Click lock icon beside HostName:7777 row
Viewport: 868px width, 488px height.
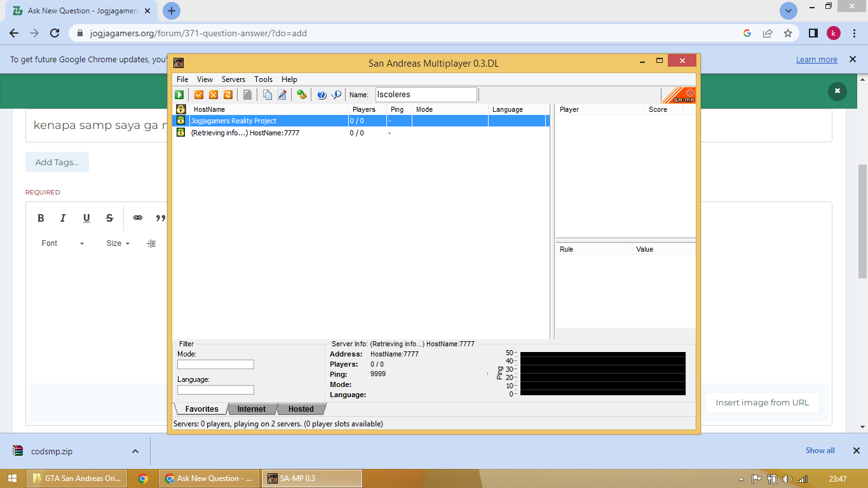point(180,132)
